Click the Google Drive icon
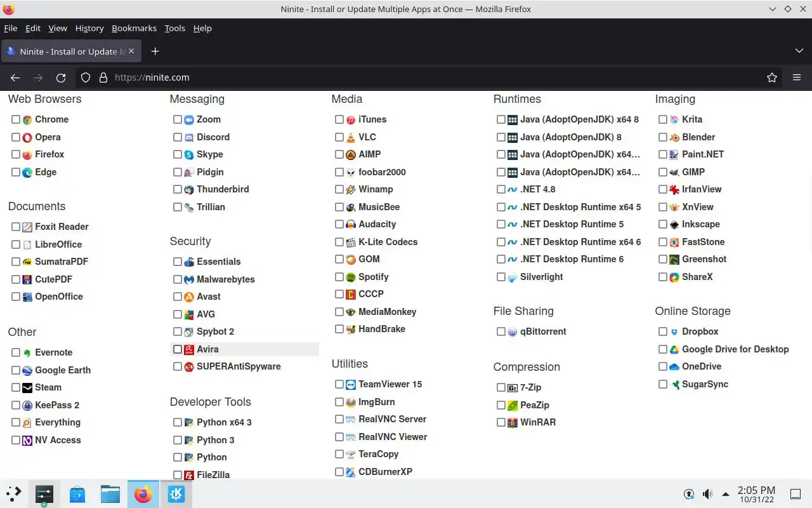 click(x=674, y=349)
